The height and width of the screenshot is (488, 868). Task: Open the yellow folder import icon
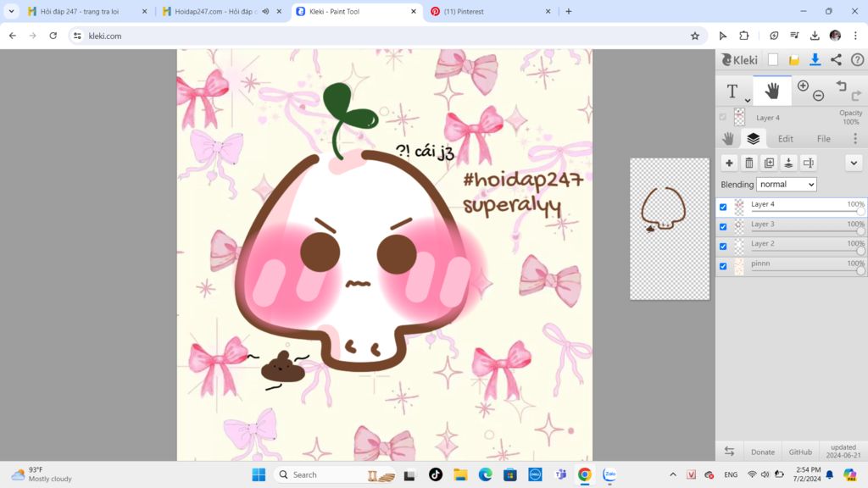(x=793, y=60)
